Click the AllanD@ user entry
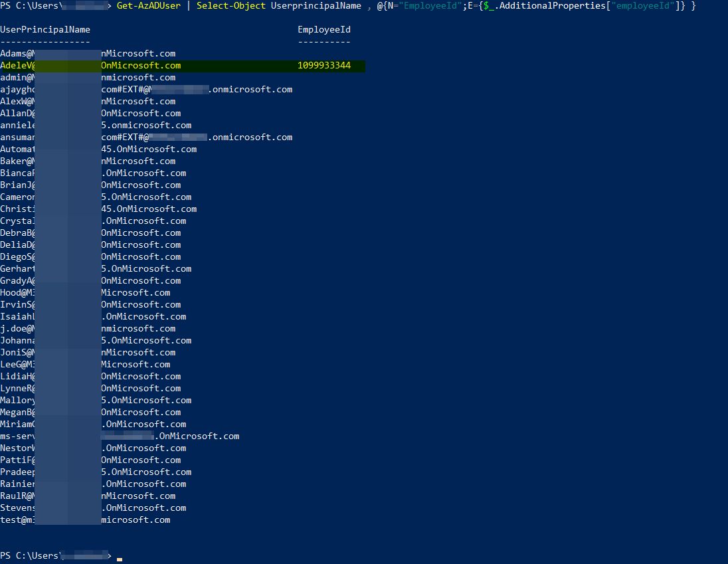This screenshot has width=728, height=564. 90,113
